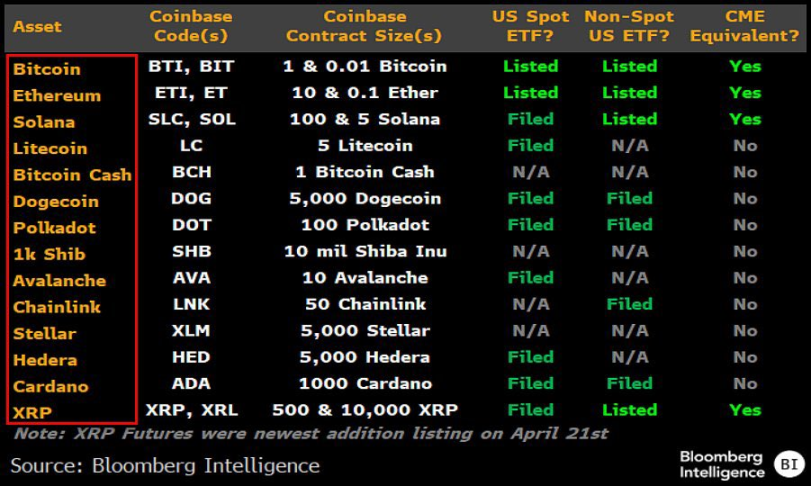Select the HED code for Hedera
The height and width of the screenshot is (486, 811).
click(x=191, y=357)
